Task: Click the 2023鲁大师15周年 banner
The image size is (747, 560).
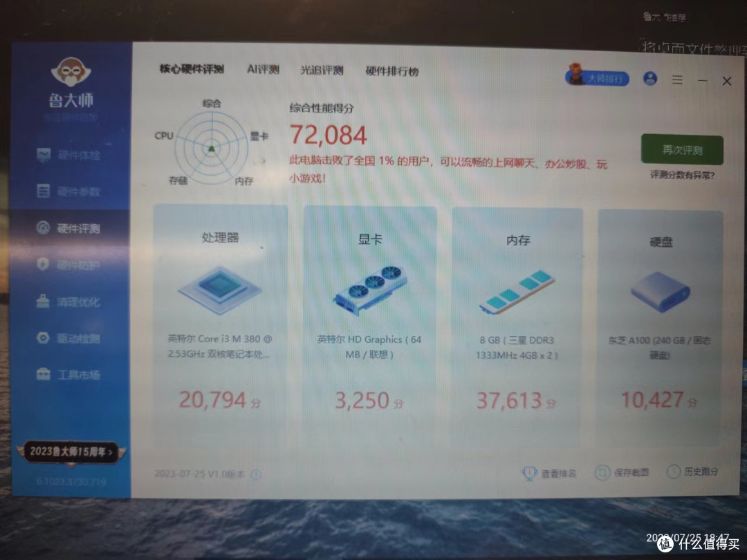Action: click(x=71, y=451)
